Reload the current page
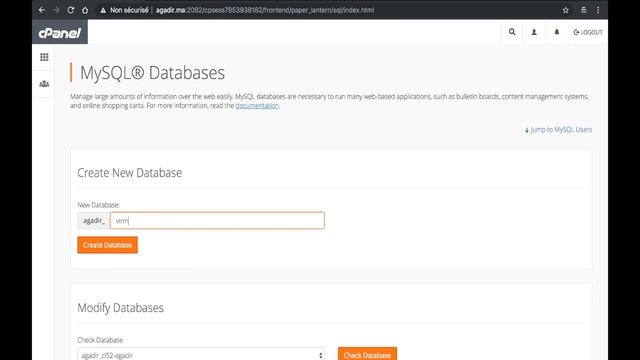Image resolution: width=640 pixels, height=360 pixels. 71,10
